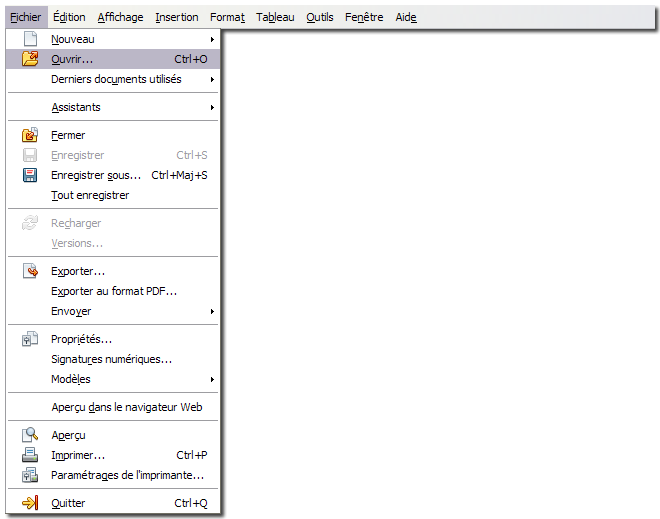Viewport: 660px width, 519px height.
Task: Click the Fermer folder icon
Action: click(x=30, y=135)
